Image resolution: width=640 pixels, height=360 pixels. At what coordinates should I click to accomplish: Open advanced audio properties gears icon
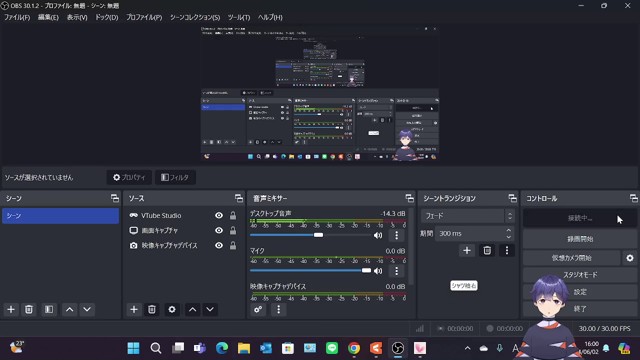pos(258,309)
